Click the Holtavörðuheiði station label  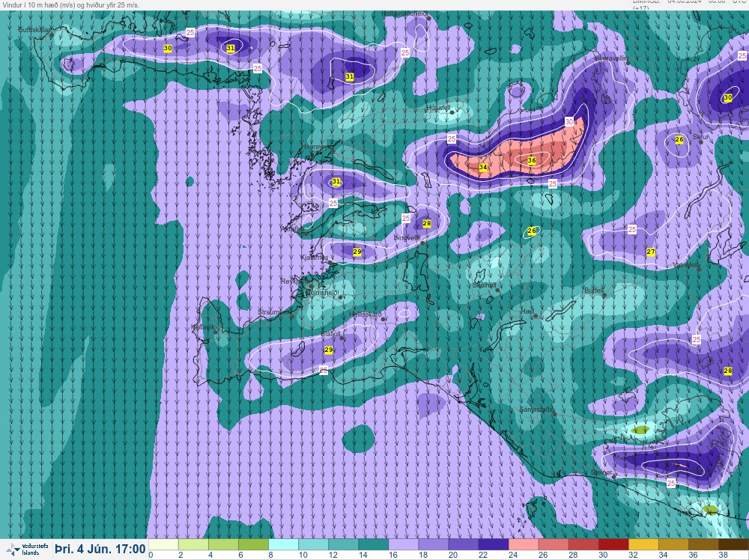[405, 13]
